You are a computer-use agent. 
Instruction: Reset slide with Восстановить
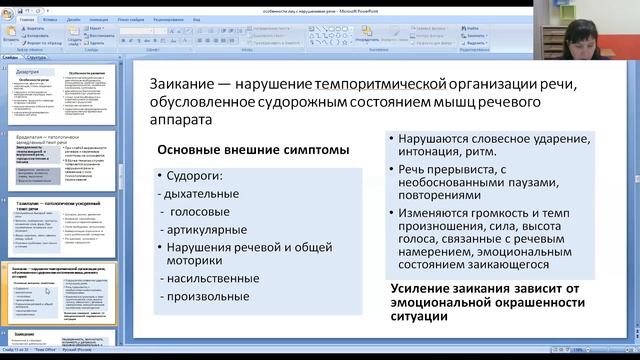[99, 36]
